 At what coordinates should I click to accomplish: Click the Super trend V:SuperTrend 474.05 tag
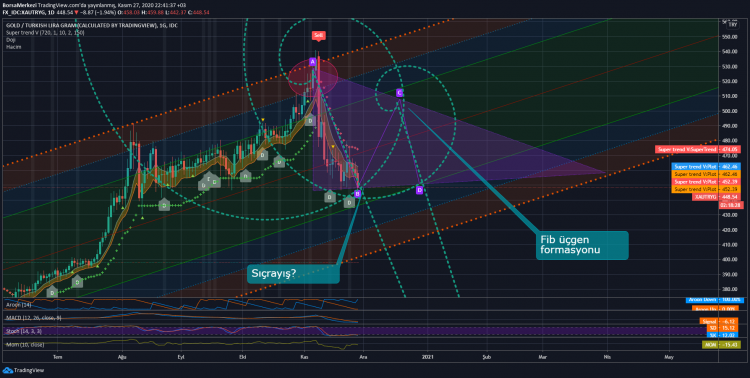click(x=698, y=150)
